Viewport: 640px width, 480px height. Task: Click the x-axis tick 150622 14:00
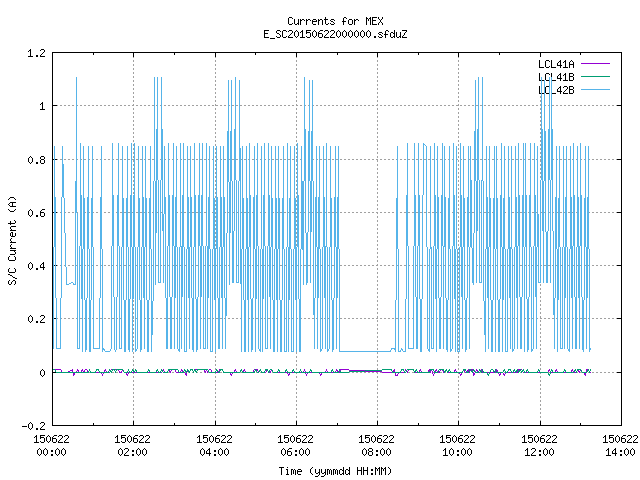tap(620, 446)
